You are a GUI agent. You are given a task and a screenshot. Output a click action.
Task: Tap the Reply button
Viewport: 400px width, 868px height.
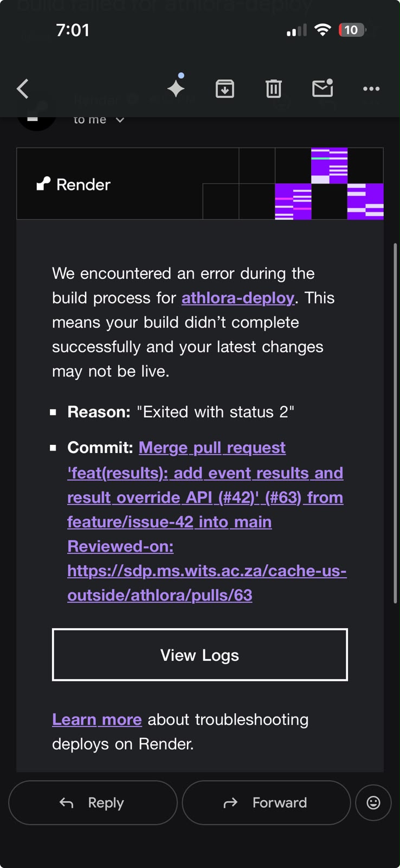point(93,802)
